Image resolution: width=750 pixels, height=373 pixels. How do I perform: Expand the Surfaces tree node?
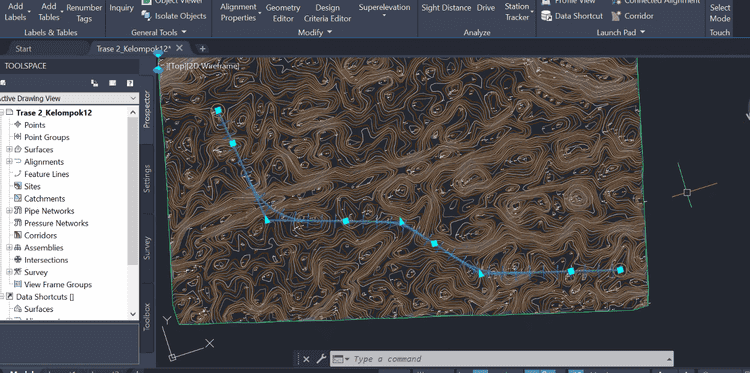tap(9, 149)
